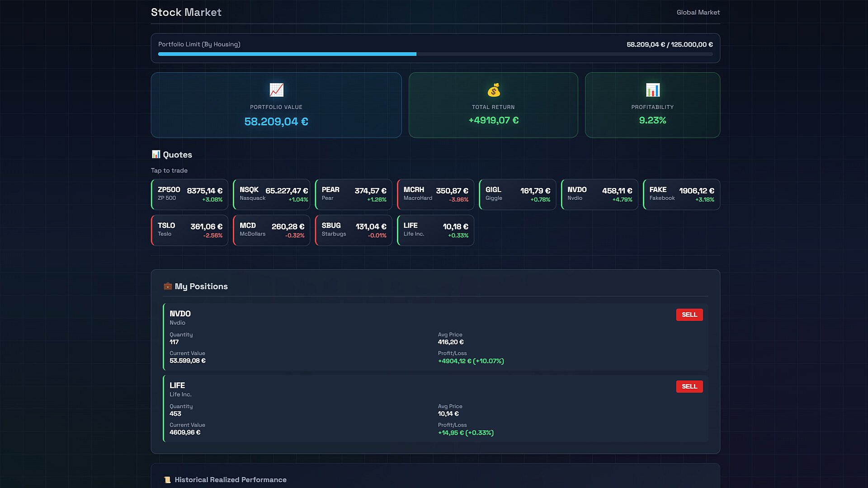868x488 pixels.
Task: Click the My Positions briefcase icon
Action: pyautogui.click(x=168, y=286)
